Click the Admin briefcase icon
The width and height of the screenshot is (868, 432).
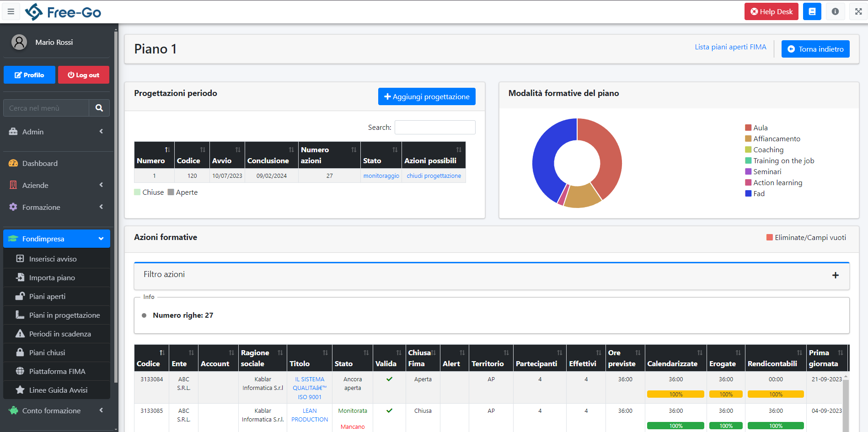point(13,132)
